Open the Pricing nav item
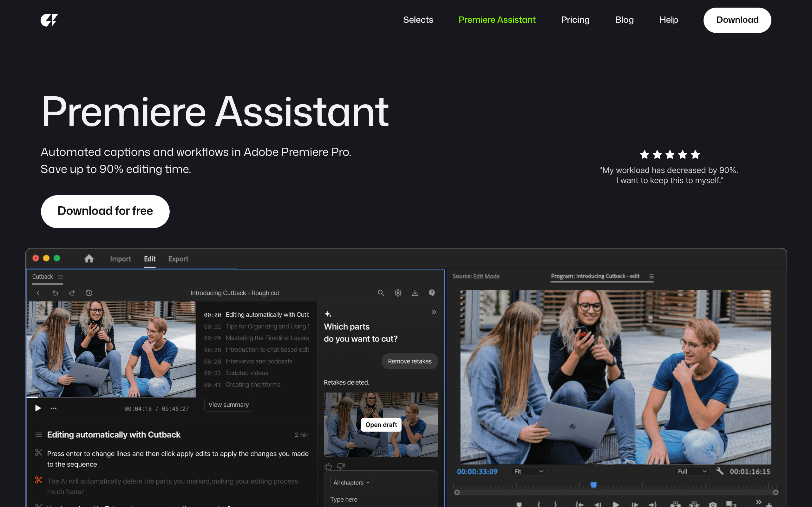812x507 pixels. click(x=575, y=20)
